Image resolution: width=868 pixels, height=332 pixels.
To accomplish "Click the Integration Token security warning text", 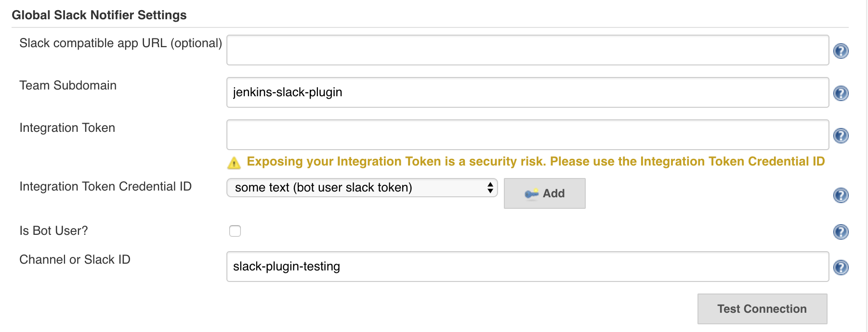I will coord(536,161).
